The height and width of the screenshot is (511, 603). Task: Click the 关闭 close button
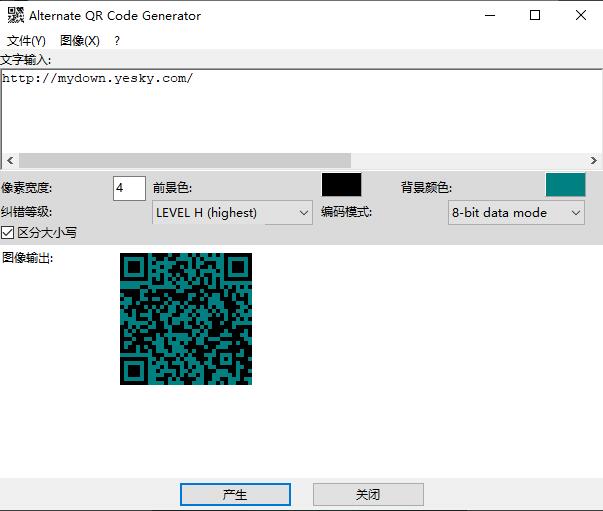368,494
